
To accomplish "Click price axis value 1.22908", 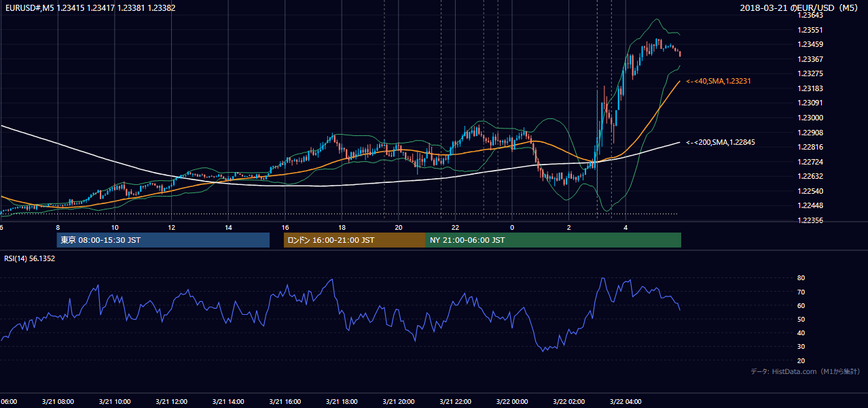I will coord(810,132).
